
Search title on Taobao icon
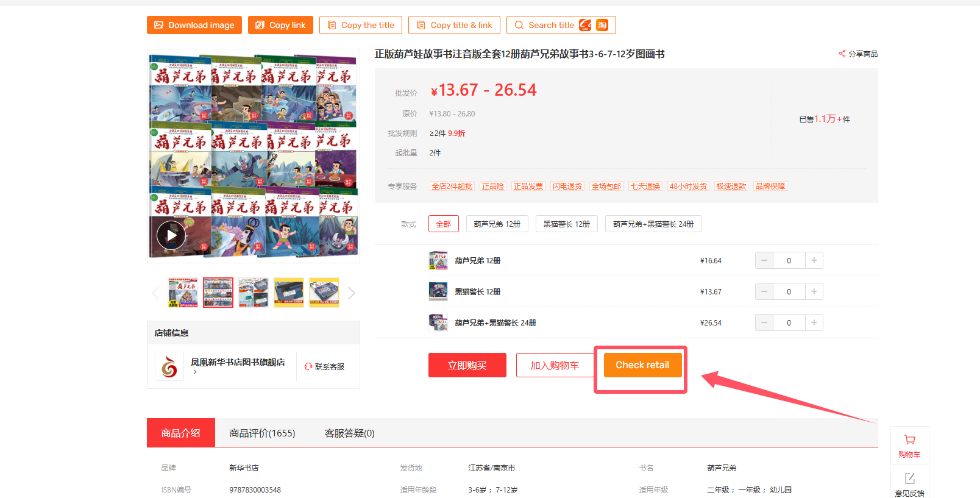tap(602, 25)
